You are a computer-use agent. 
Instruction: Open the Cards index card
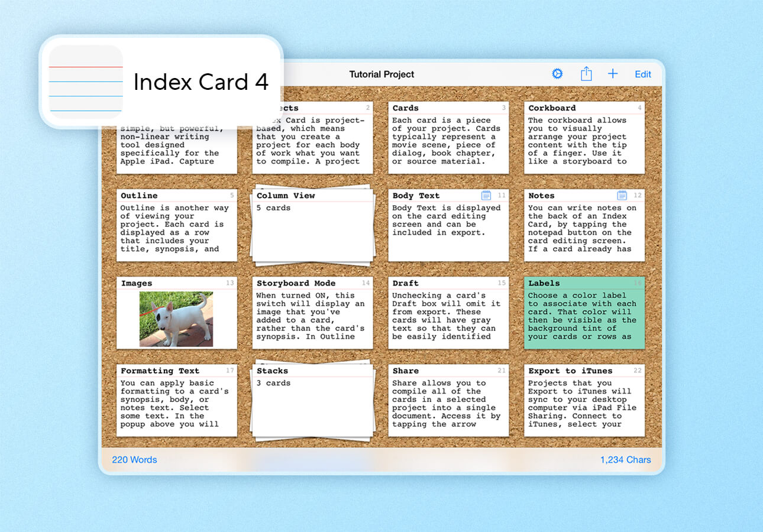pos(448,138)
